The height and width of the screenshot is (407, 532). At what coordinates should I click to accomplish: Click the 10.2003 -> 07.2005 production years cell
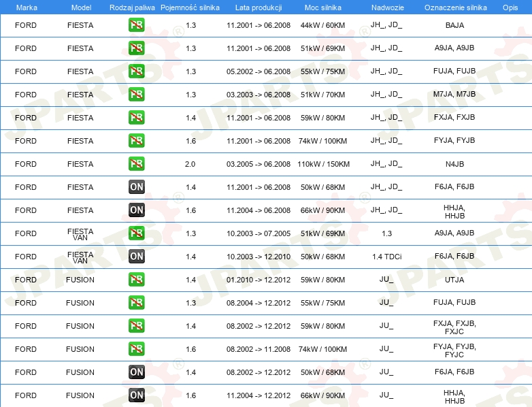tap(259, 233)
